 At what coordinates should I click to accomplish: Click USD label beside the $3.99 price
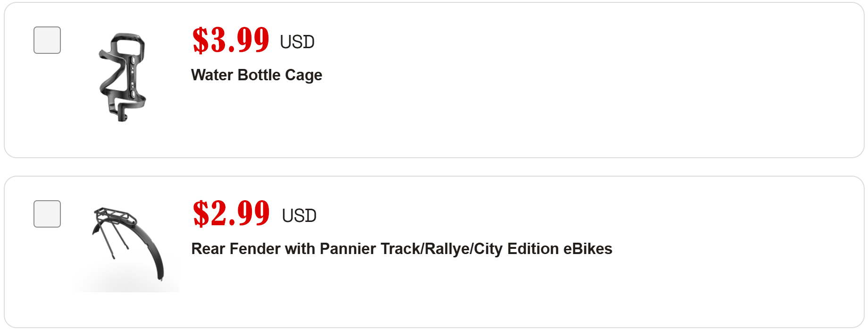pos(297,42)
